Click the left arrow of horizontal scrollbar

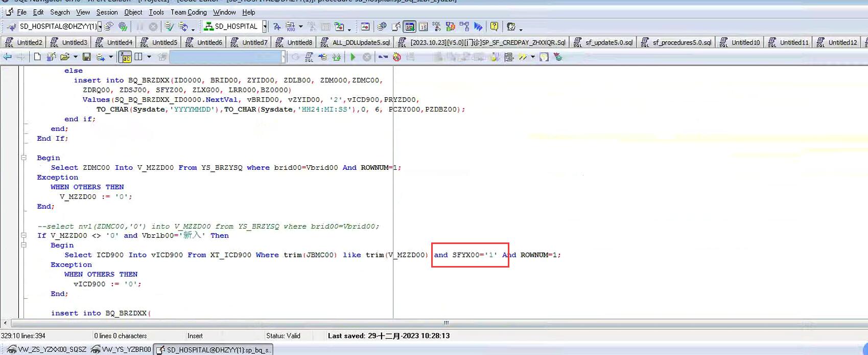pyautogui.click(x=5, y=323)
